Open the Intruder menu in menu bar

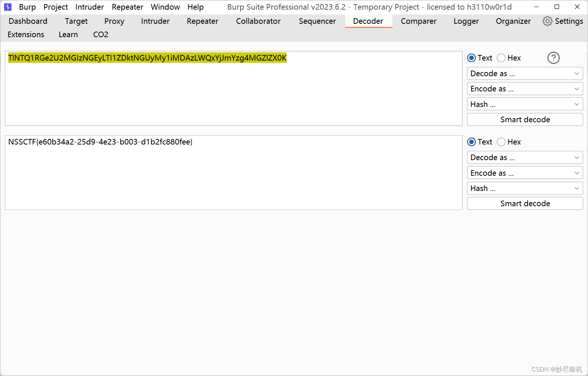click(89, 7)
